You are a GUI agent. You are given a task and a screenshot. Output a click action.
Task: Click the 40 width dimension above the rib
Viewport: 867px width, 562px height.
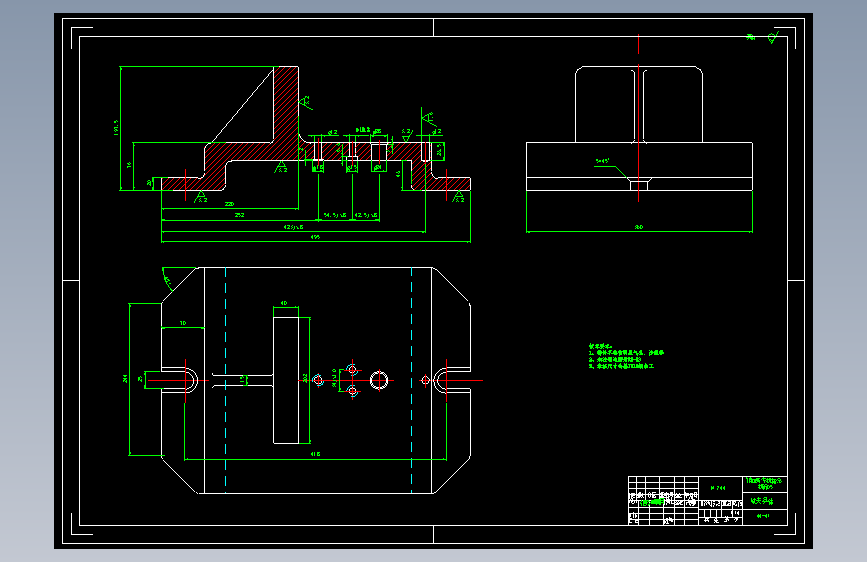(x=284, y=303)
